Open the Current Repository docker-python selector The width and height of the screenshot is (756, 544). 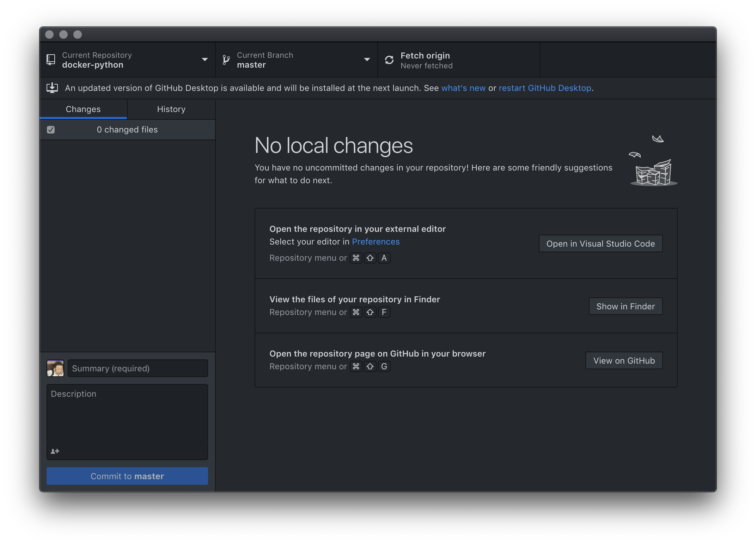click(x=127, y=60)
